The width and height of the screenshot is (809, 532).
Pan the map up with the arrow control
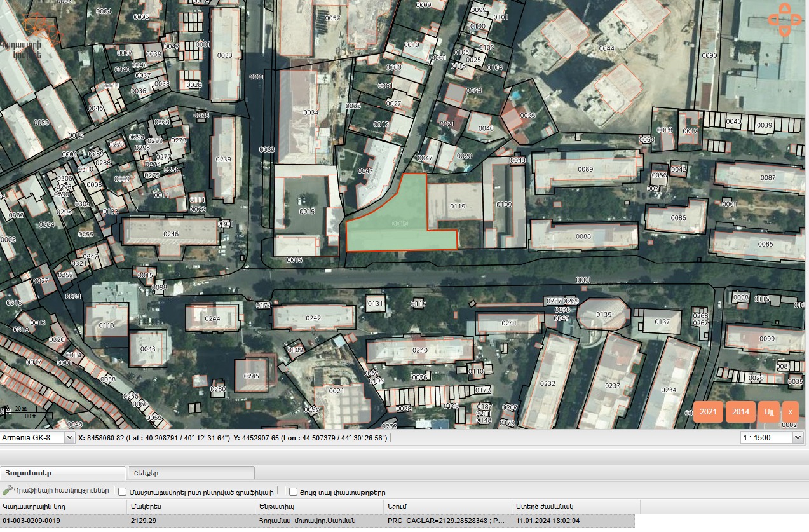(785, 8)
